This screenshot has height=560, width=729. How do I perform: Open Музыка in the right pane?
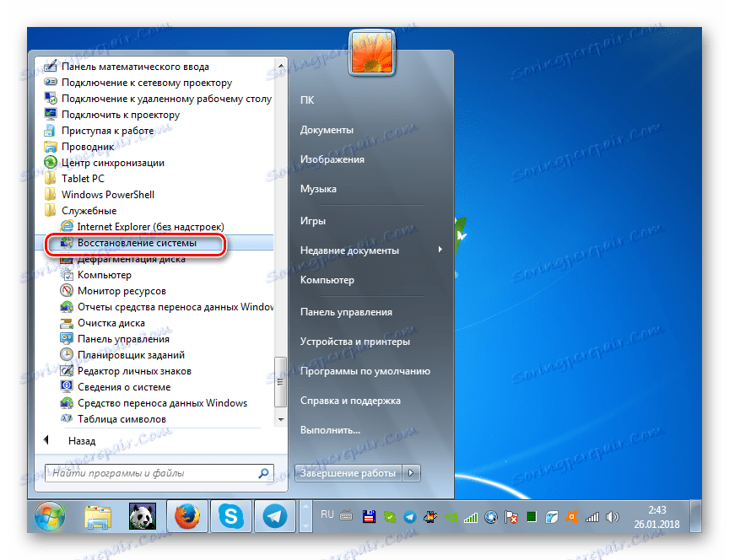point(318,189)
